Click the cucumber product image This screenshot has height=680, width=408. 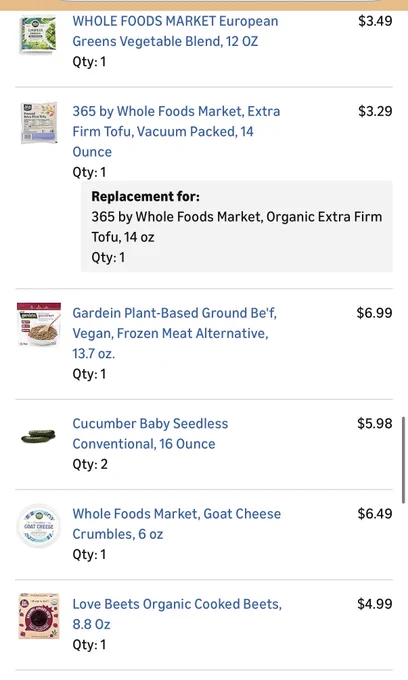[39, 436]
